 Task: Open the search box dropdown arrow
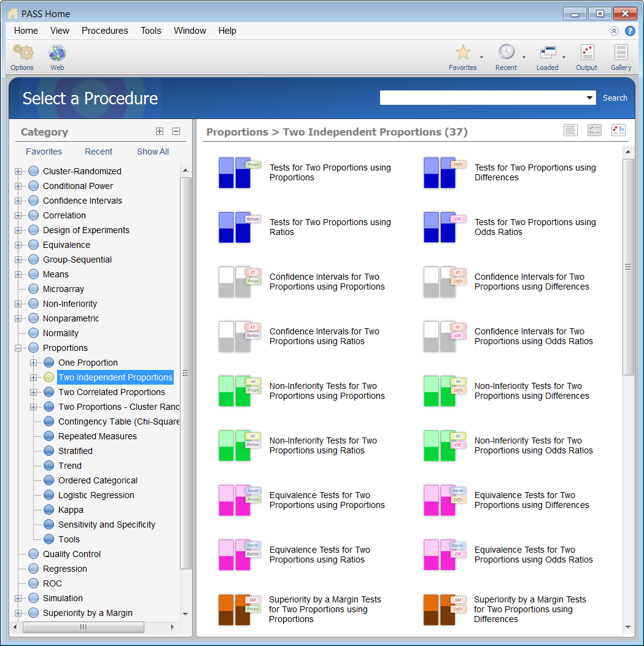click(589, 98)
